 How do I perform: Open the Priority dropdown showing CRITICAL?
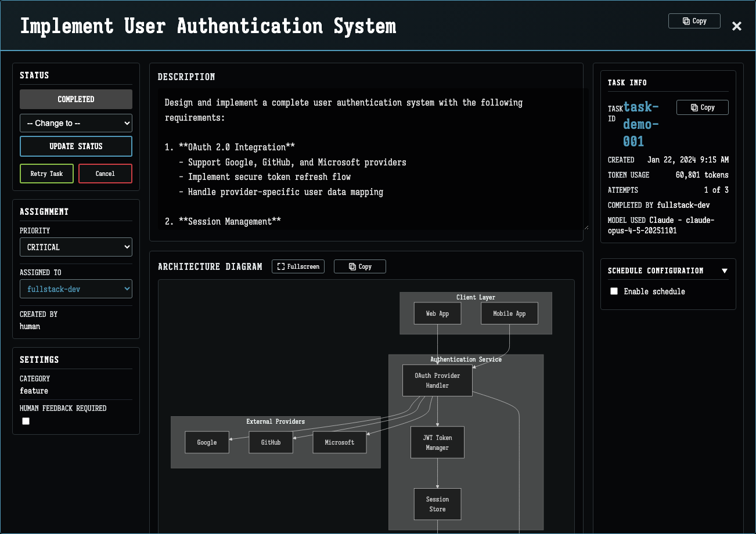click(x=75, y=247)
